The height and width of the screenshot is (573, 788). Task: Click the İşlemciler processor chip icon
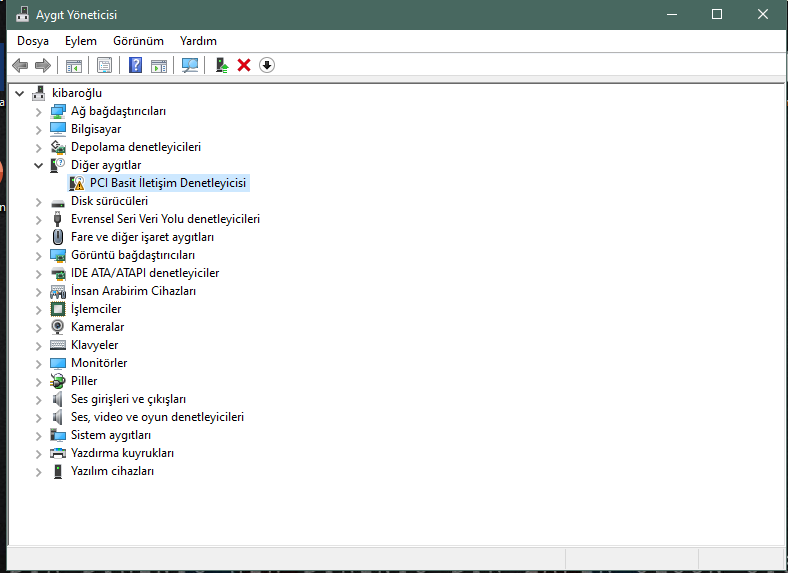(x=58, y=309)
